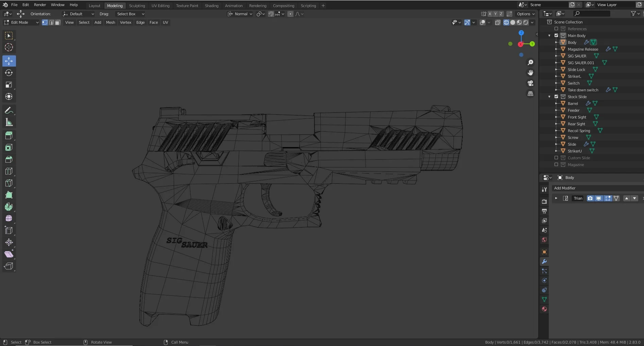
Task: Select the Shear tool
Action: click(x=9, y=254)
